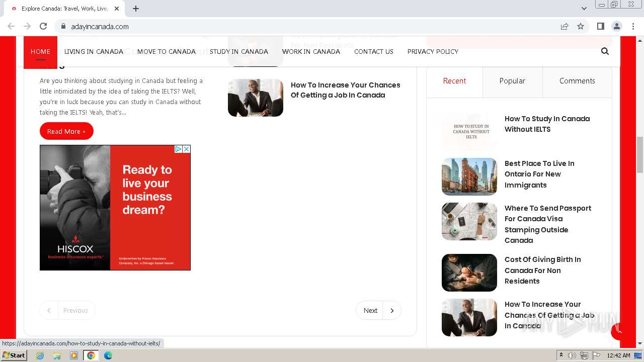
Task: Open sidebar link How To Study Without IELTS
Action: tap(547, 124)
